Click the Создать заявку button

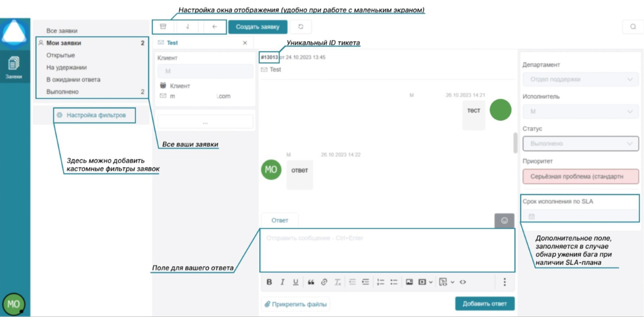(x=258, y=27)
